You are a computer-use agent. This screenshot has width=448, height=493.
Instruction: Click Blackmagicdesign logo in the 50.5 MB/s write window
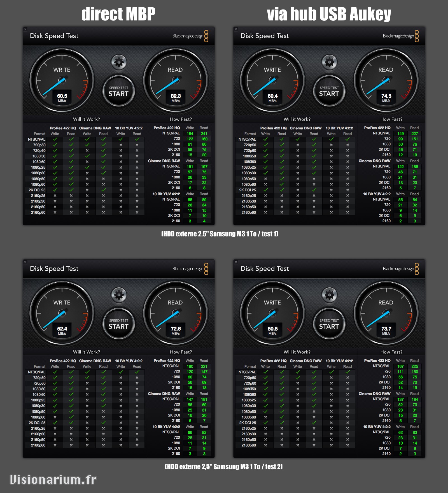[x=401, y=269]
